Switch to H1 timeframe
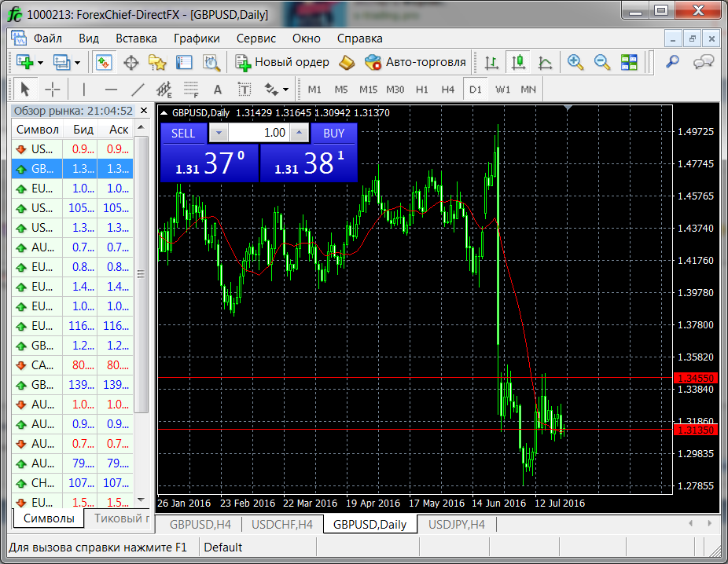728x564 pixels. (421, 90)
